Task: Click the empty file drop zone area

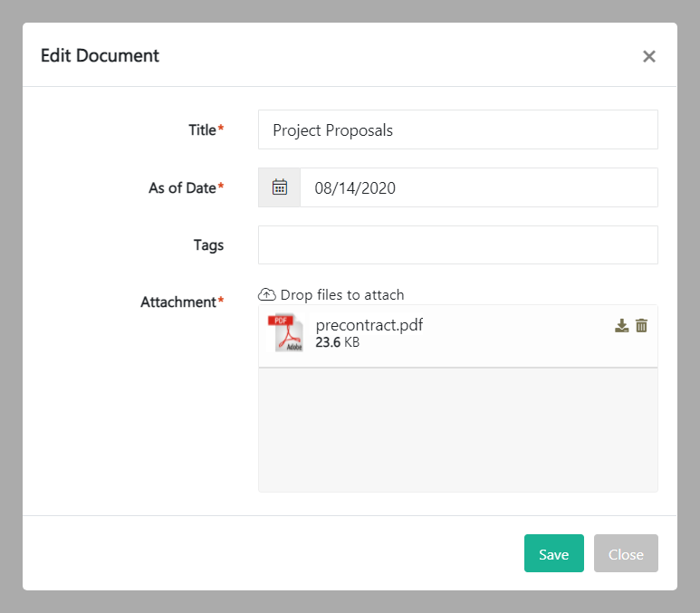Action: click(457, 430)
